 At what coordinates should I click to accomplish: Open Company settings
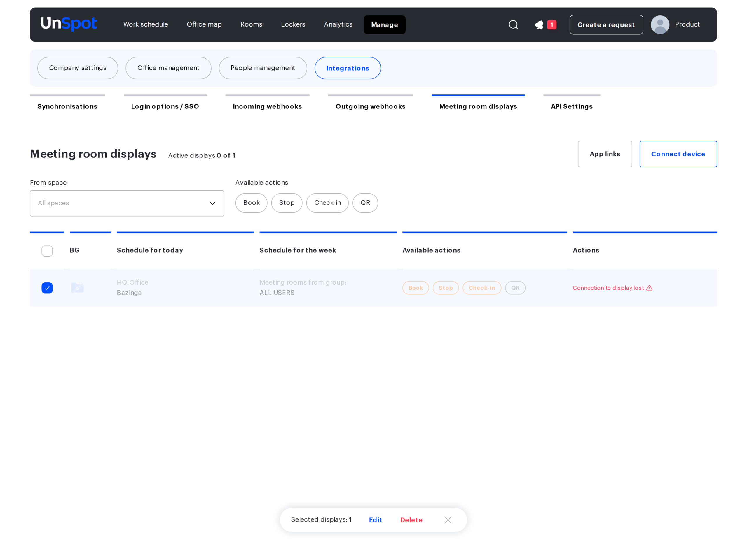(x=78, y=68)
